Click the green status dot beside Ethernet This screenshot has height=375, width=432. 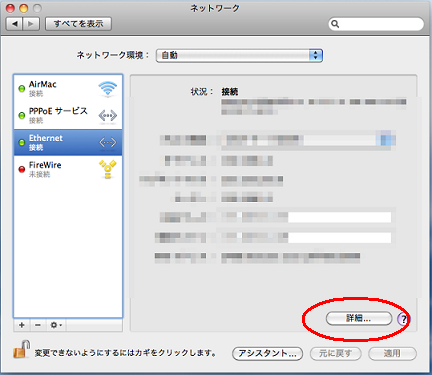pyautogui.click(x=22, y=143)
